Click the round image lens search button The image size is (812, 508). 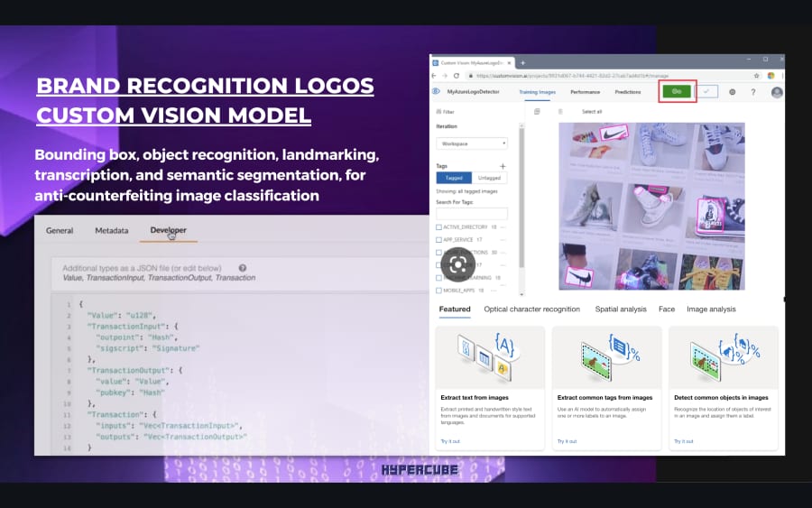[x=457, y=264]
